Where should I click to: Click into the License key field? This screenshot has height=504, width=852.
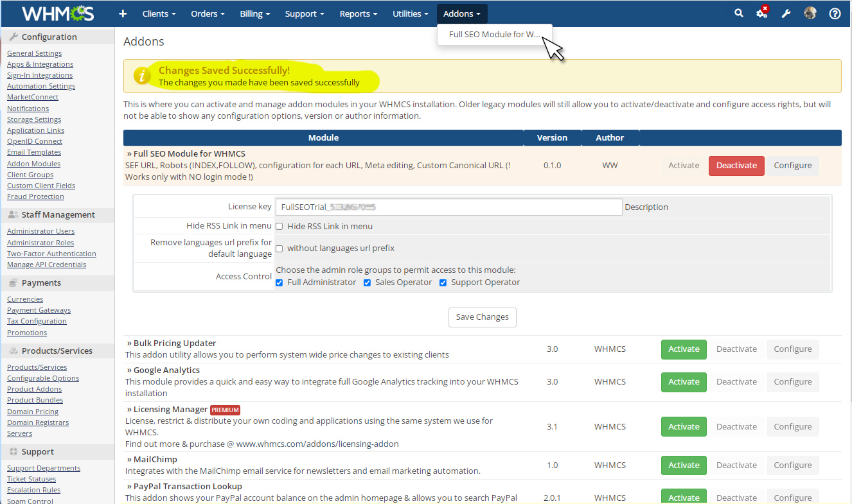click(x=448, y=207)
